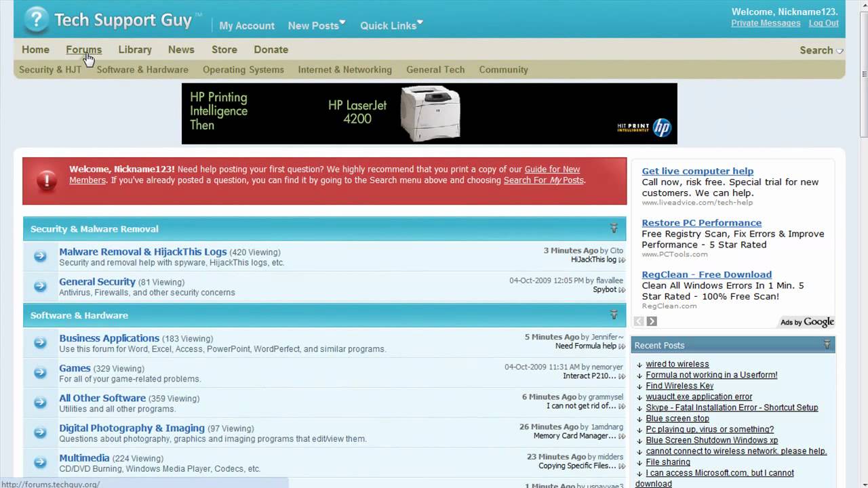Collapse the Security & Malware Removal category

coord(614,228)
